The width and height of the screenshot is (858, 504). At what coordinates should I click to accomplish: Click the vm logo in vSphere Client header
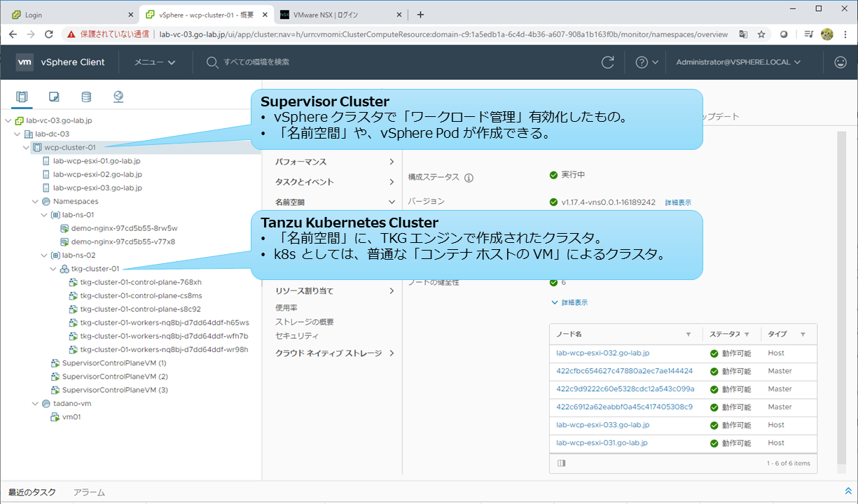click(25, 62)
